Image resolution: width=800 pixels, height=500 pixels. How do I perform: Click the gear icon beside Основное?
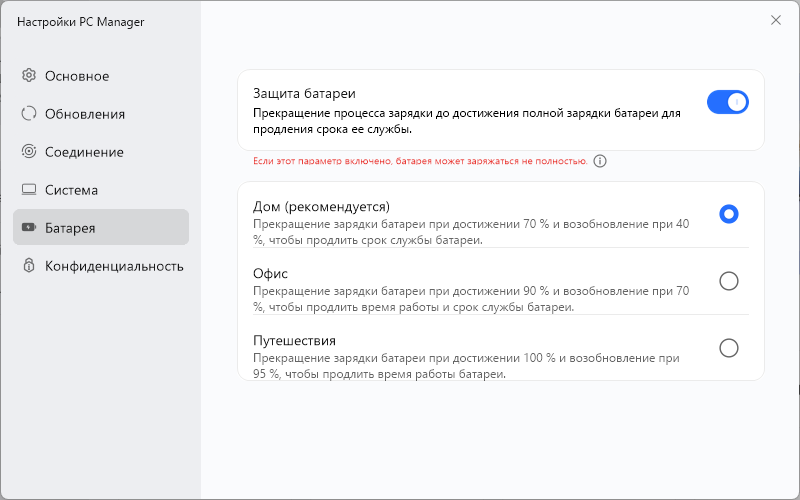pyautogui.click(x=29, y=75)
